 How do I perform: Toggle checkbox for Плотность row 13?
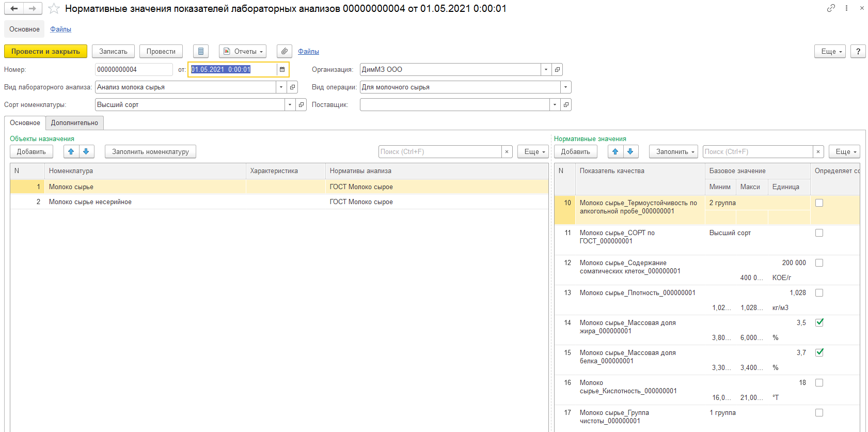[x=819, y=292]
